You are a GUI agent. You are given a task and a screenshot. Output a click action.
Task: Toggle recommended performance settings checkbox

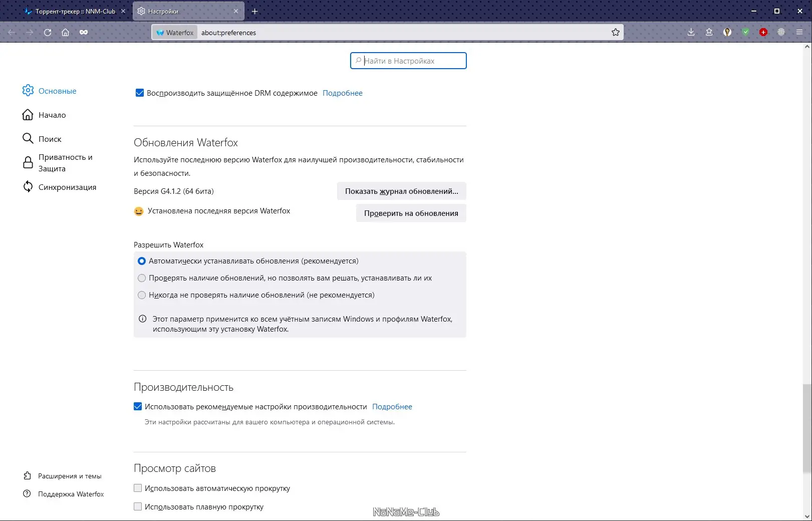coord(138,406)
